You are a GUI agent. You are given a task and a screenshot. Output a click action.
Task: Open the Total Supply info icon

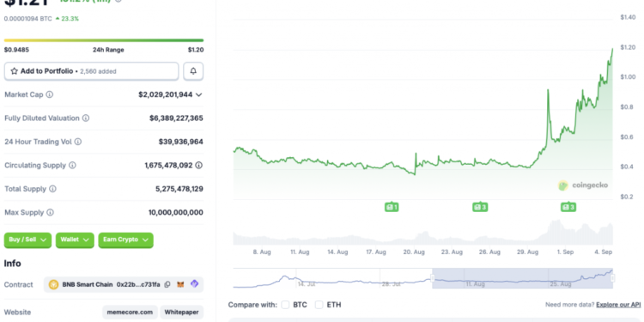pyautogui.click(x=52, y=189)
